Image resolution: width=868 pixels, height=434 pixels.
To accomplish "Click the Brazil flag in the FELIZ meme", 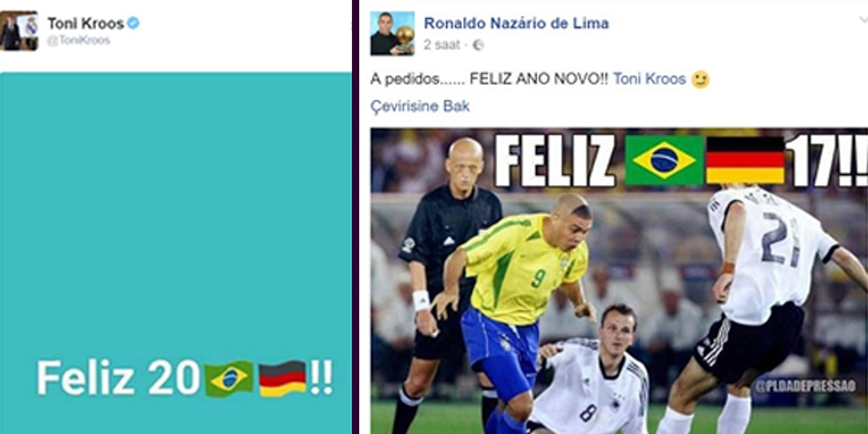I will (664, 160).
